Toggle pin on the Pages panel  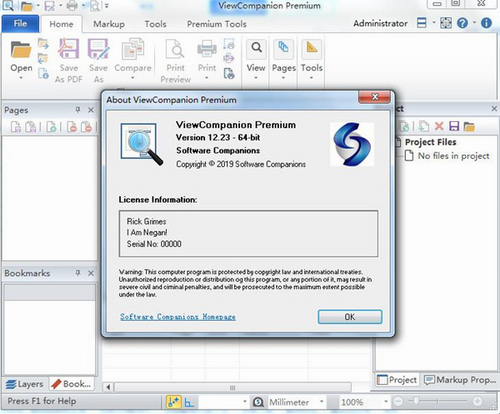78,110
